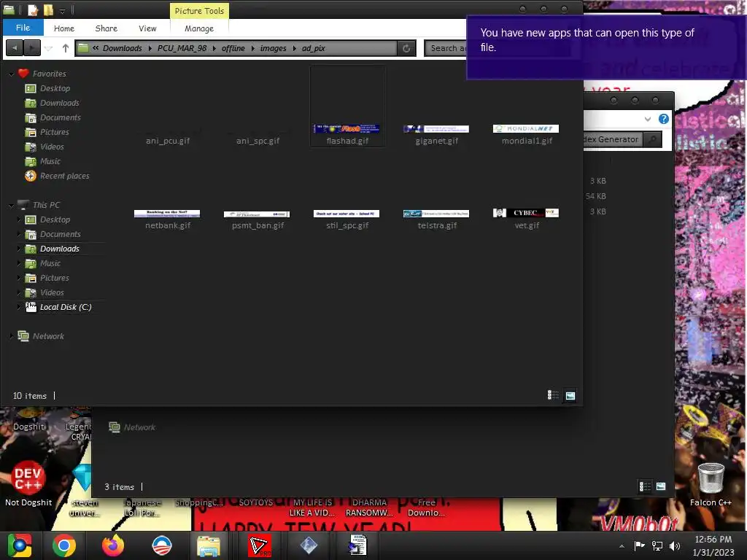
Task: Go up one folder level arrow
Action: [x=65, y=48]
